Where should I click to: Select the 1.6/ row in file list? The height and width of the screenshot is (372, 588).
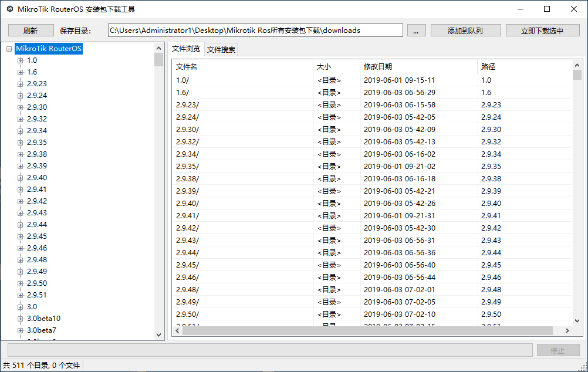coord(373,93)
